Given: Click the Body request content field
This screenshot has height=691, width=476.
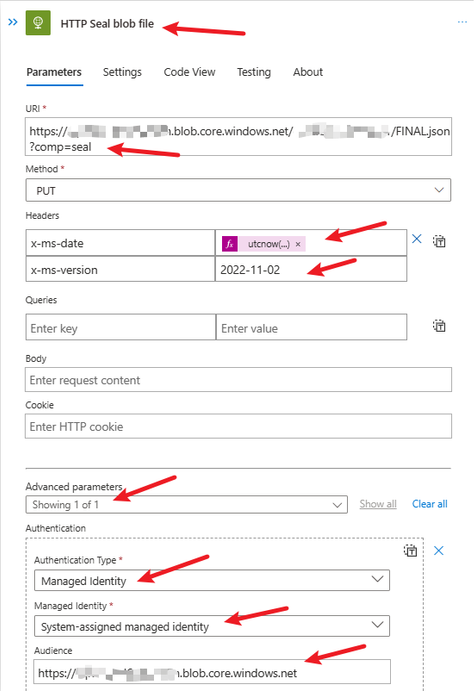Looking at the screenshot, I should [238, 379].
